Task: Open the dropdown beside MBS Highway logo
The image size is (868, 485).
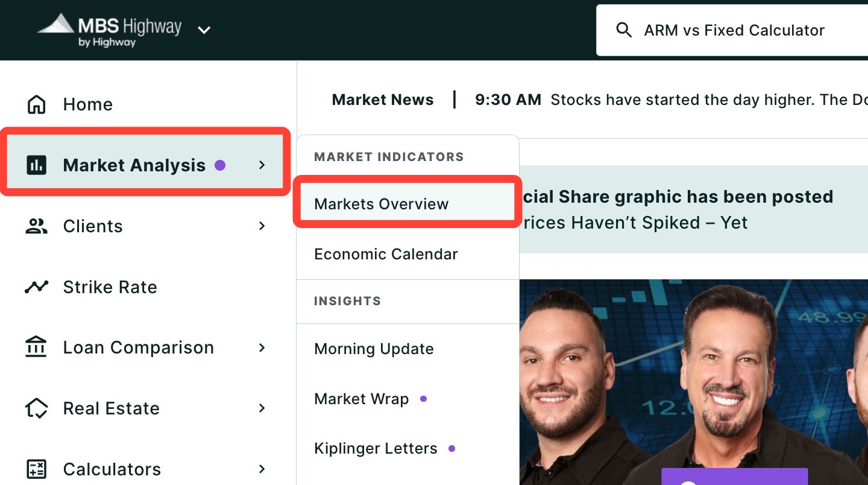Action: click(x=204, y=30)
